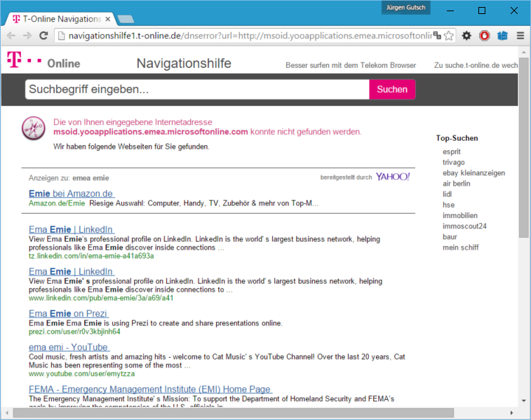The width and height of the screenshot is (531, 420).
Task: Click the Suchen button
Action: coord(392,89)
